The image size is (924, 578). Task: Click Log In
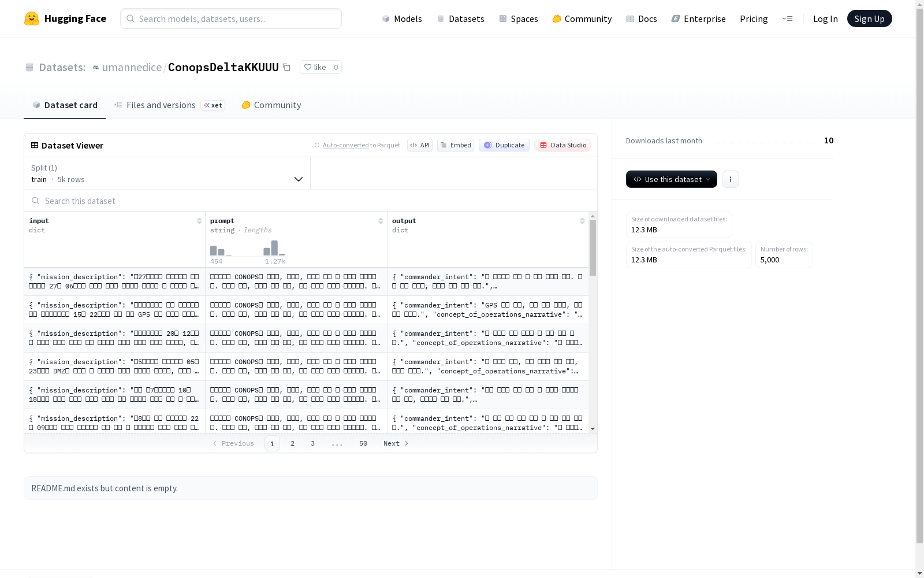[825, 18]
